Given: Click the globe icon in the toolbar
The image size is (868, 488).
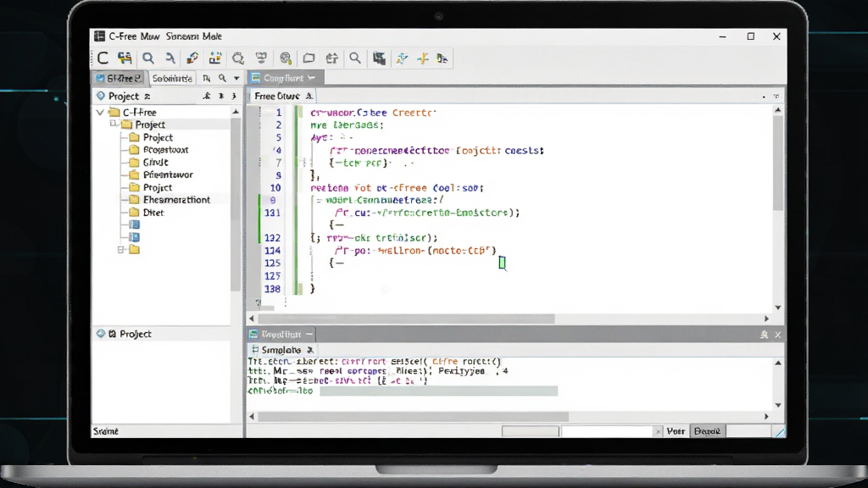Looking at the screenshot, I should (286, 58).
